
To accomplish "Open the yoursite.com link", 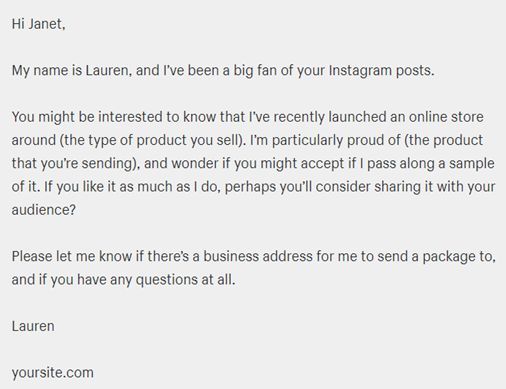I will pos(53,373).
